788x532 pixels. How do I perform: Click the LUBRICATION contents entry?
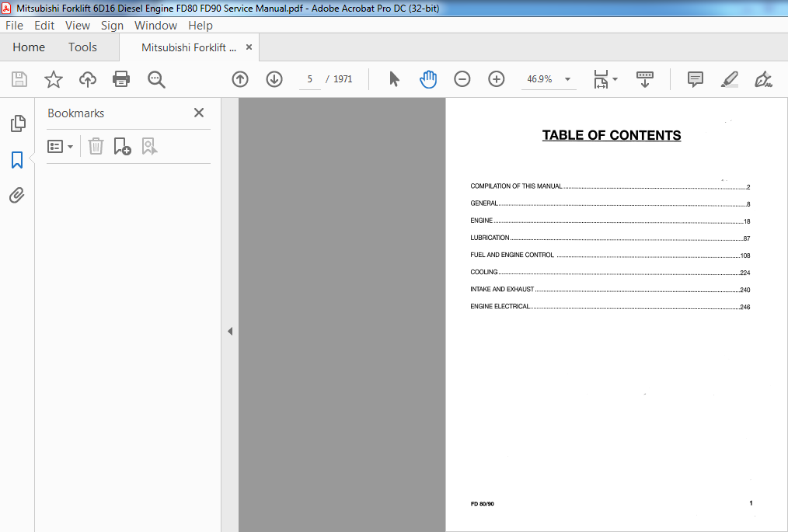(610, 238)
